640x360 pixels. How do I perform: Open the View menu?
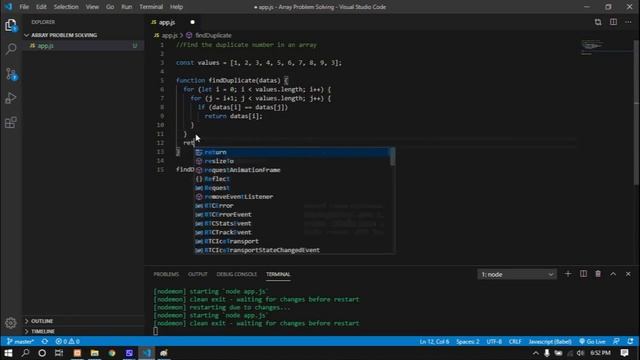(92, 7)
